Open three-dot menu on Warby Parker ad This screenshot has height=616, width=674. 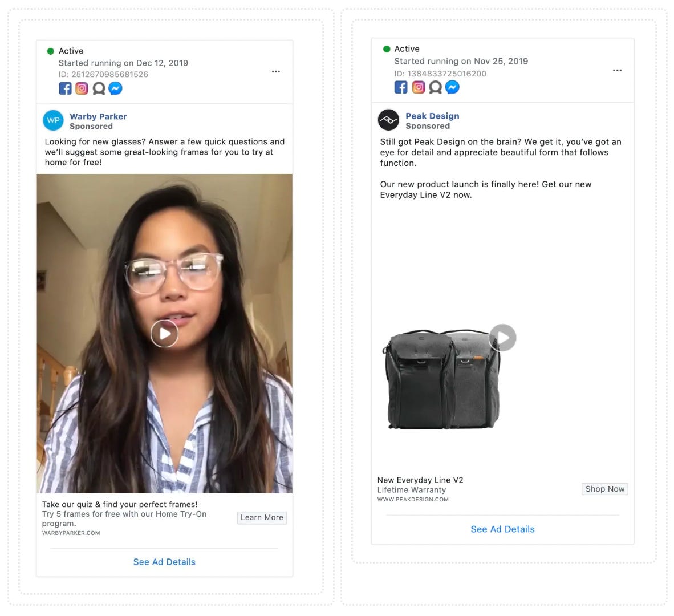(276, 71)
